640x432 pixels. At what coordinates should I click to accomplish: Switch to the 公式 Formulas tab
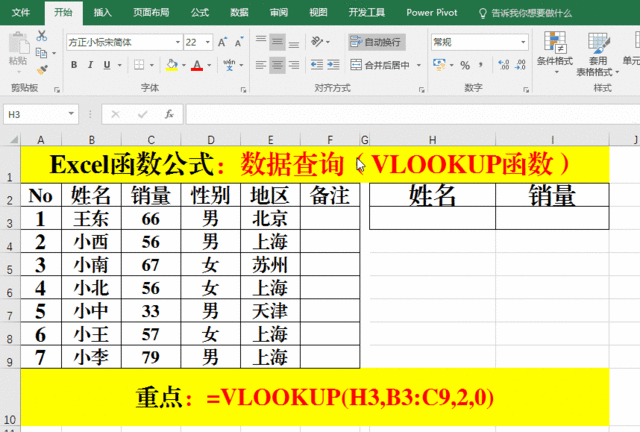point(200,12)
